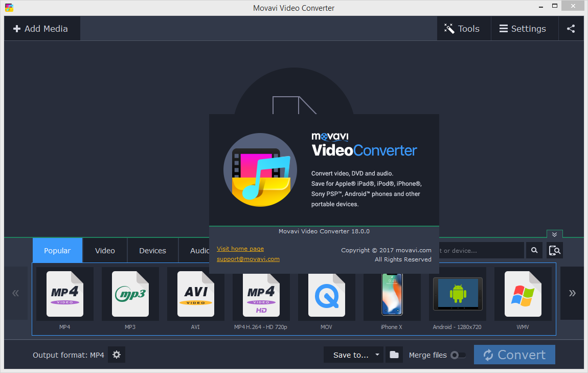Click the detect device icon

coord(555,250)
